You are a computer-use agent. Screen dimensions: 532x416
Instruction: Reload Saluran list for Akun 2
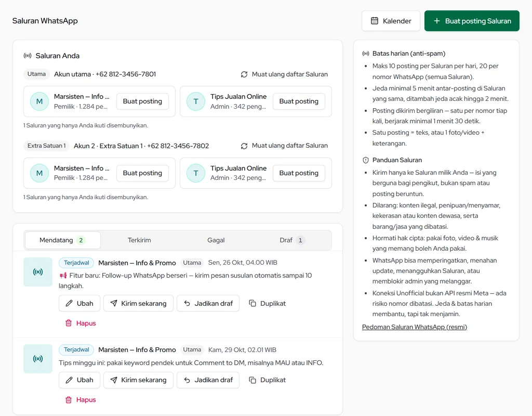coord(284,146)
